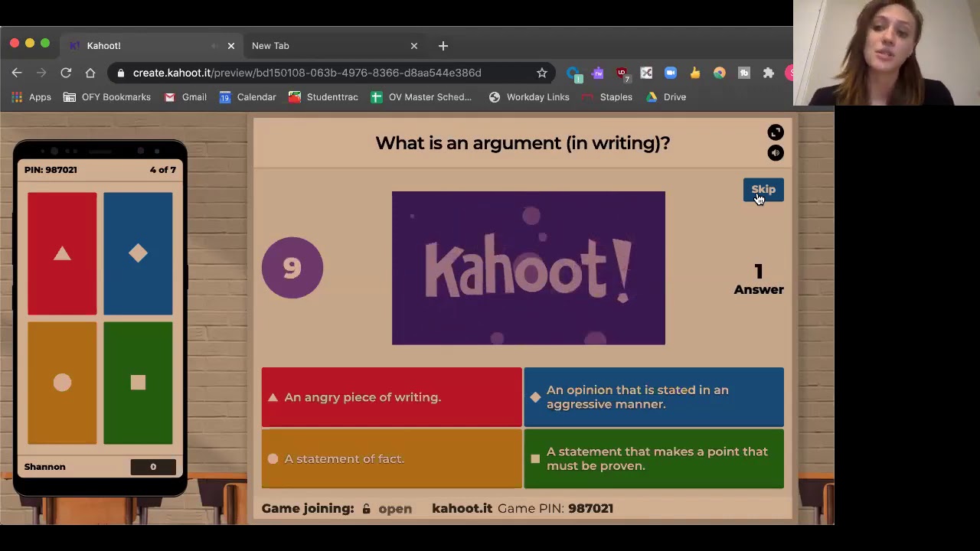Screen dimensions: 980x551
Task: Select answer 'An opinion that is stated in an aggressive manner'
Action: 654,397
